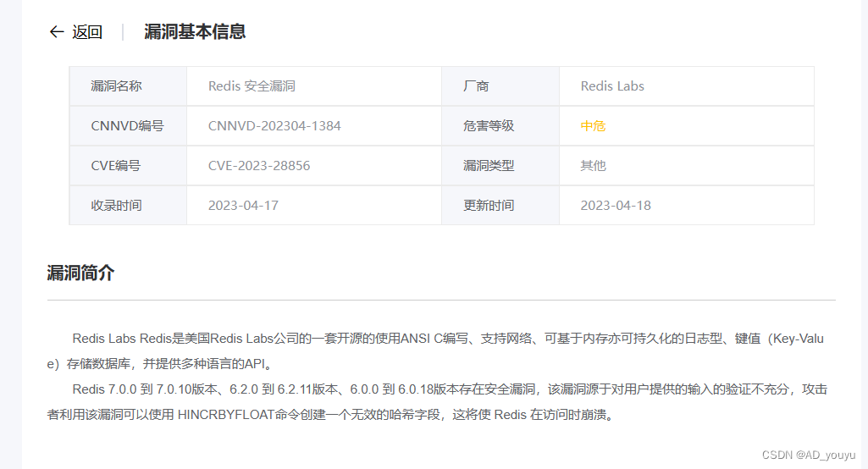
Task: Select the 漏洞基本信息 heading
Action: point(195,31)
